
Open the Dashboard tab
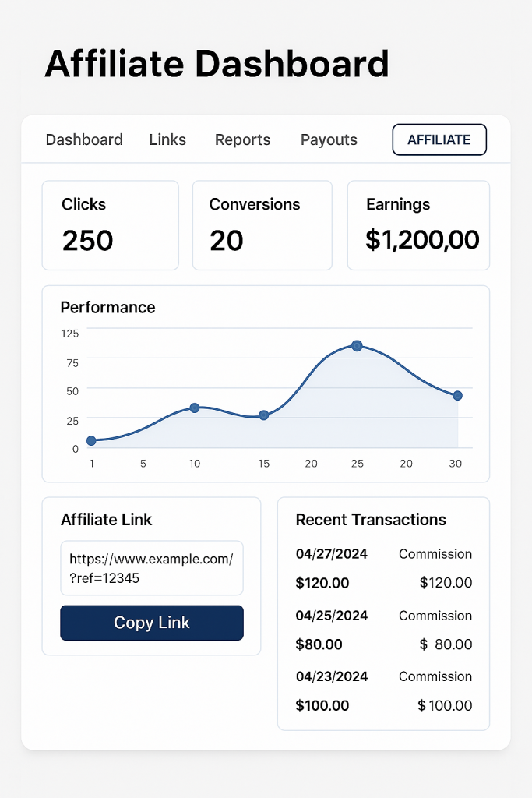[84, 140]
